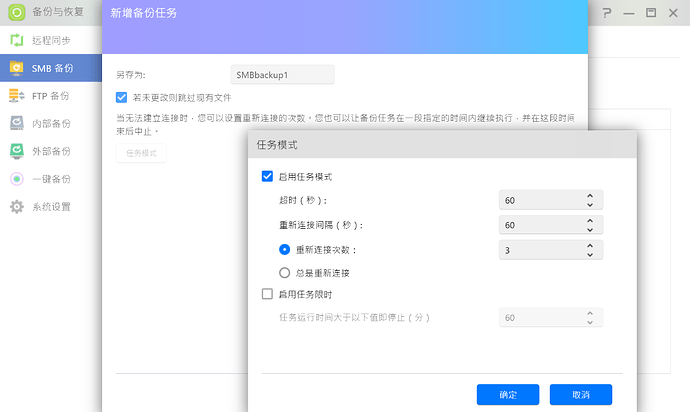Viewport: 690px width, 412px height.
Task: Enable the 启用任务限时 checkbox
Action: pos(267,294)
